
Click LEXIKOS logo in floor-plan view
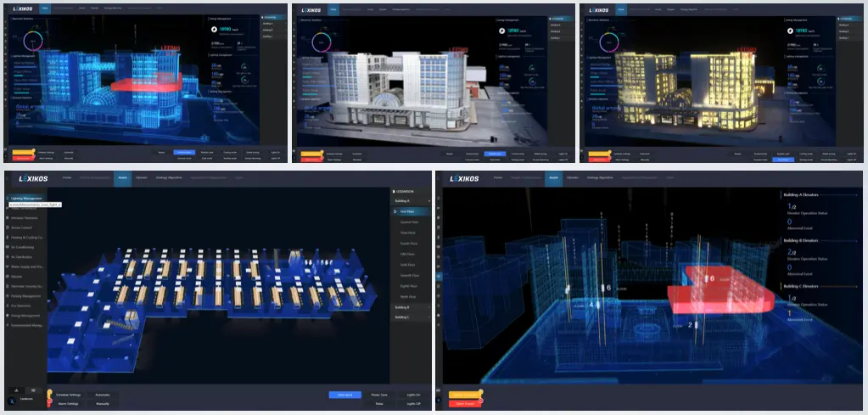click(x=33, y=179)
